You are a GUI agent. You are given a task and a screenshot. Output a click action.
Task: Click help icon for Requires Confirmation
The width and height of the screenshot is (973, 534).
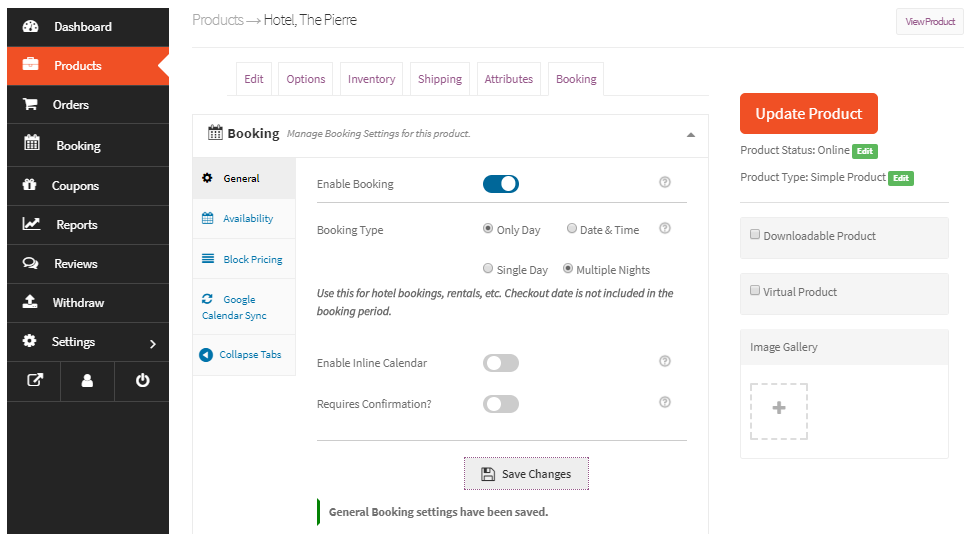[665, 402]
